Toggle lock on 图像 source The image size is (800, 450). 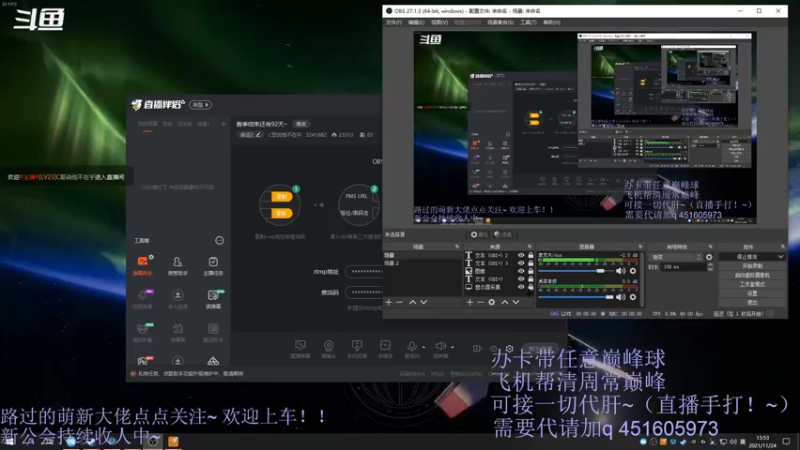531,271
